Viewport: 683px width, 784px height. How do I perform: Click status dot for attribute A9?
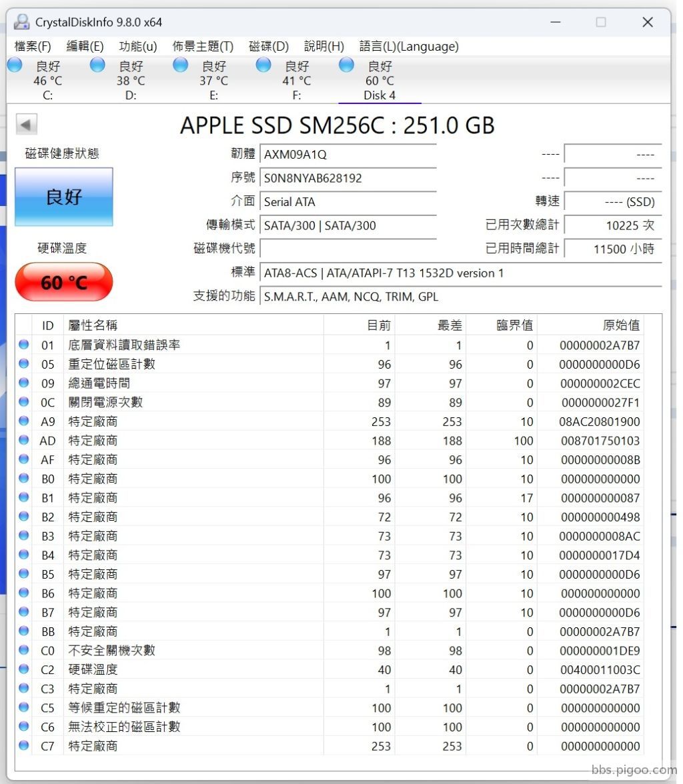(23, 421)
